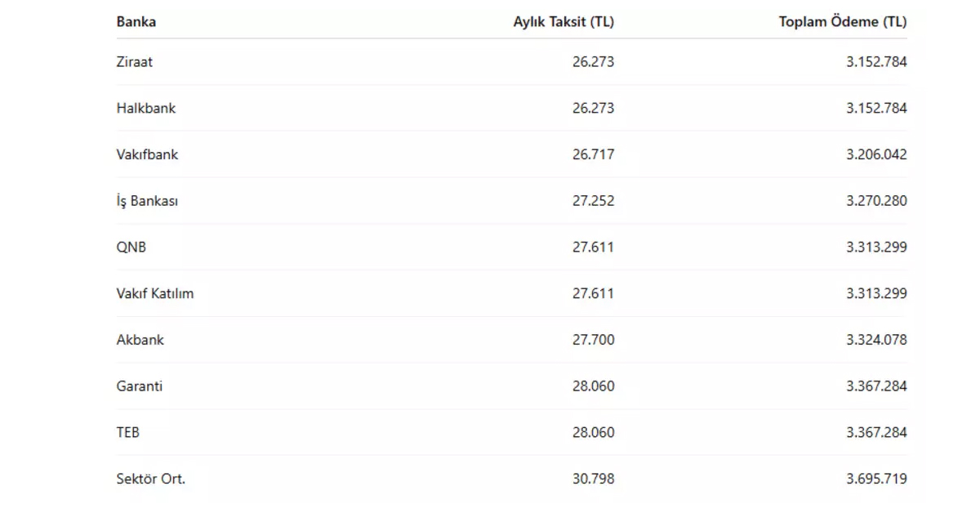Click the Aylık Taksit (TL) column header
980x513 pixels.
pos(563,22)
